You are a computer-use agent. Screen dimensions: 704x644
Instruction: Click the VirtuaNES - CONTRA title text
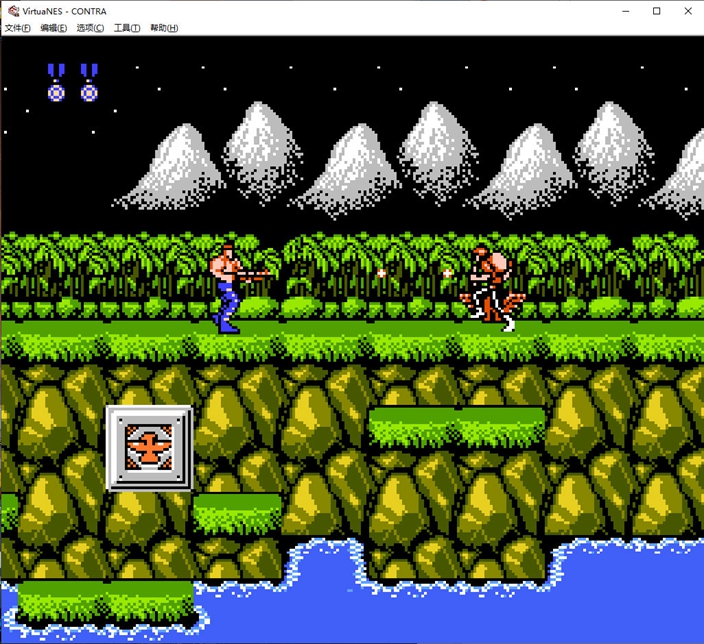(x=64, y=11)
